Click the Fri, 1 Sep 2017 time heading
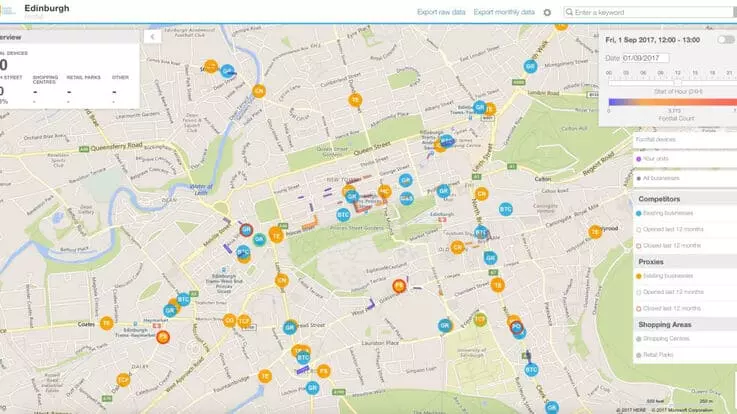 click(x=652, y=40)
